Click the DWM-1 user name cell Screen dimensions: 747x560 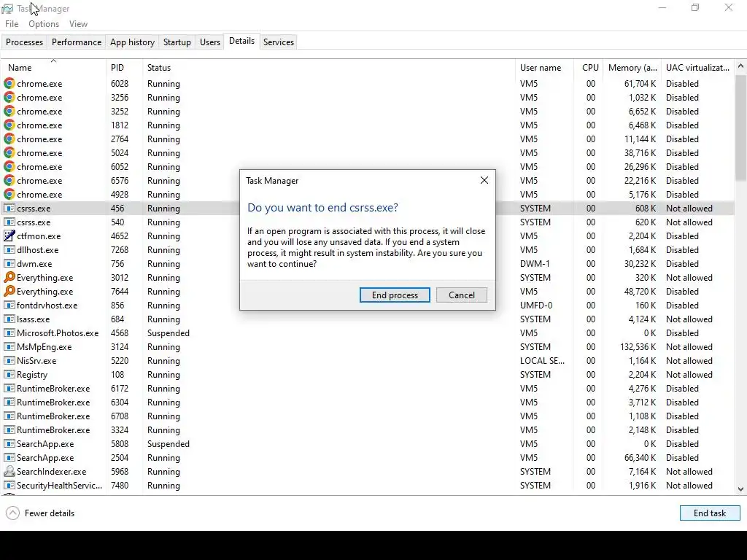point(535,263)
